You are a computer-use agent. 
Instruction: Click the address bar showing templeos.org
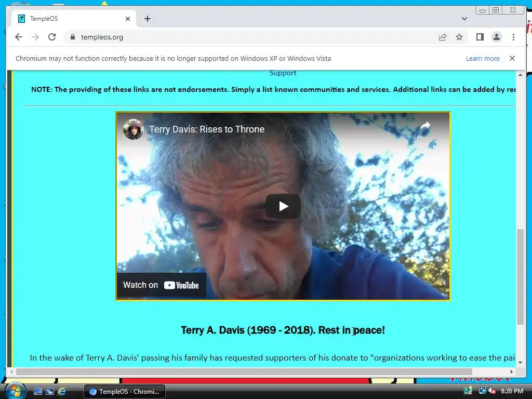point(251,37)
